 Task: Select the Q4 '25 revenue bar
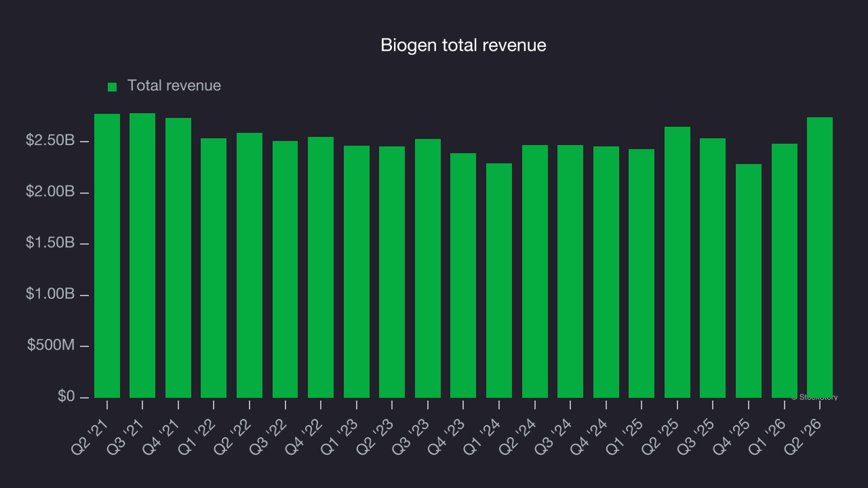[749, 281]
